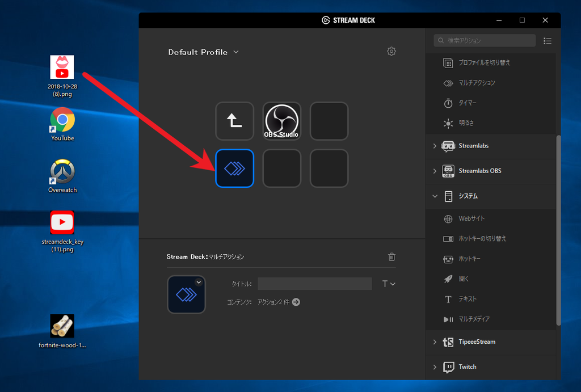Select the 2018-10-28 (8).png desktop file

[62, 77]
